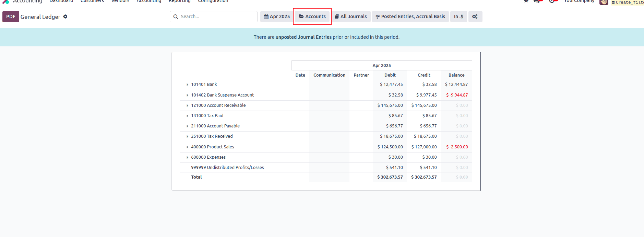
Task: Open the Configuration menu
Action: click(x=213, y=1)
